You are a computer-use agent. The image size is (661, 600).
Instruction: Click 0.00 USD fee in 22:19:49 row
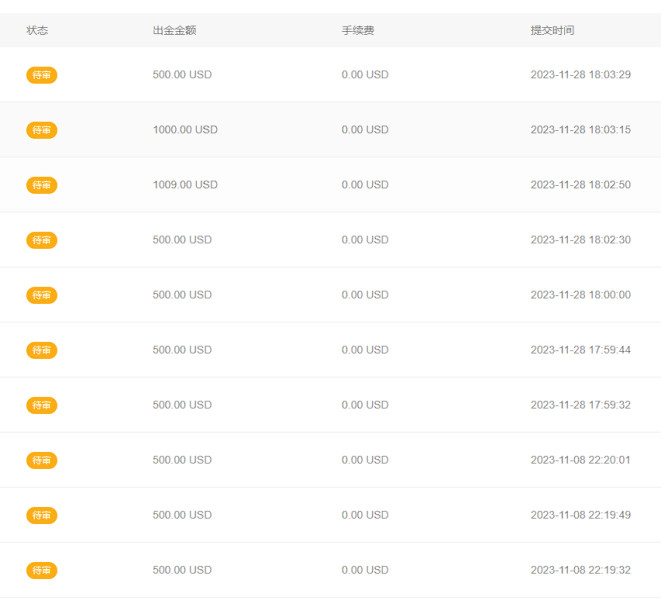click(x=365, y=515)
